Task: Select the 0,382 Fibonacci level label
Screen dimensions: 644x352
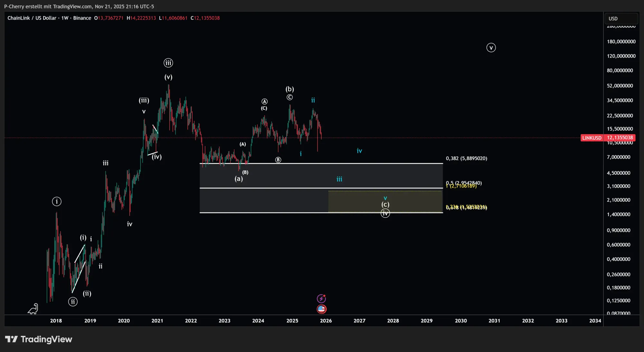Action: 466,158
